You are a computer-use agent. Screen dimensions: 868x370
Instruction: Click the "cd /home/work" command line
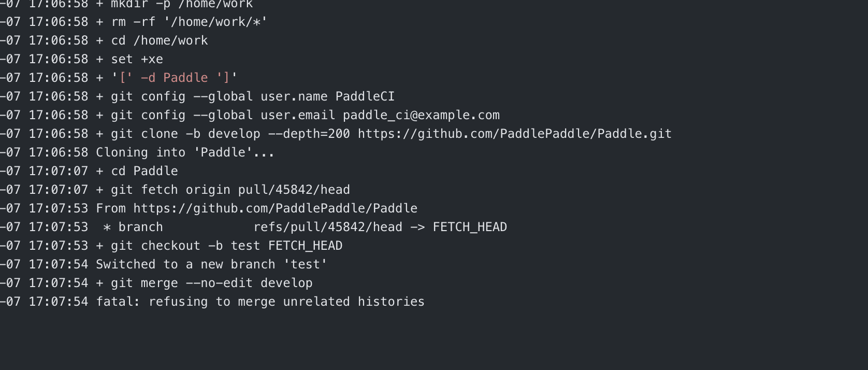pos(160,40)
